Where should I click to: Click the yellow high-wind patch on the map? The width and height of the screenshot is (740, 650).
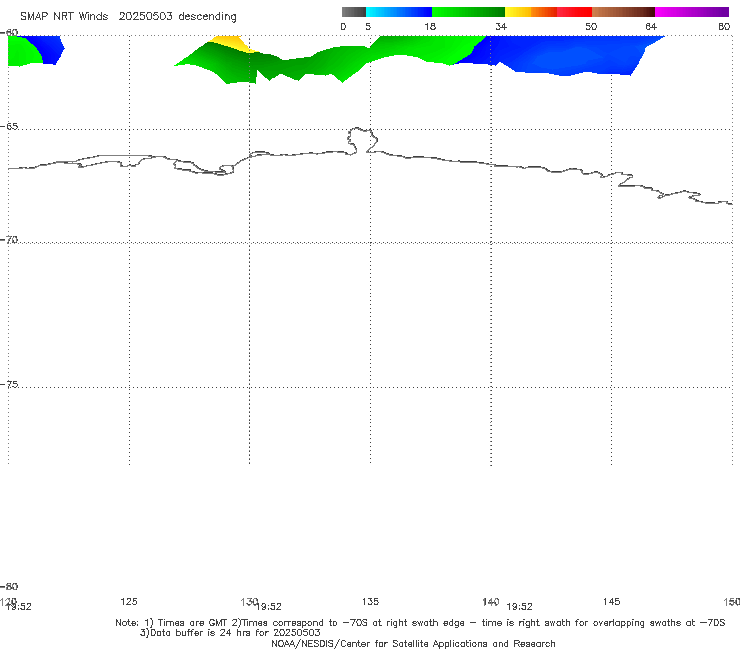pos(231,42)
